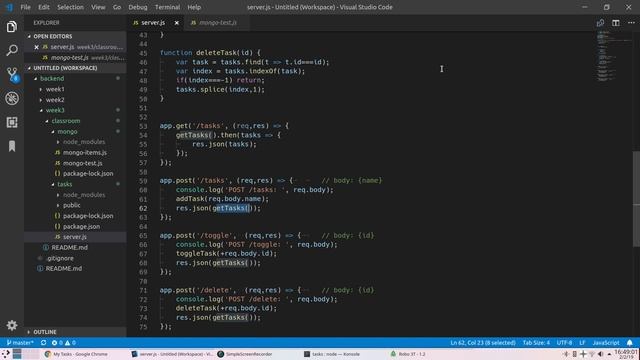This screenshot has height=360, width=640.
Task: Switch to Robo 3T in taskbar
Action: (x=408, y=354)
